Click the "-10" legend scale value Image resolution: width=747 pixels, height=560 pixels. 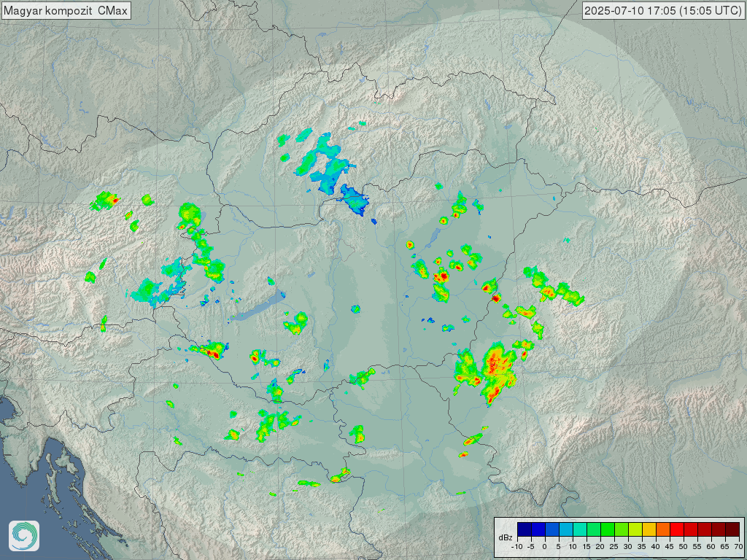[x=517, y=547]
